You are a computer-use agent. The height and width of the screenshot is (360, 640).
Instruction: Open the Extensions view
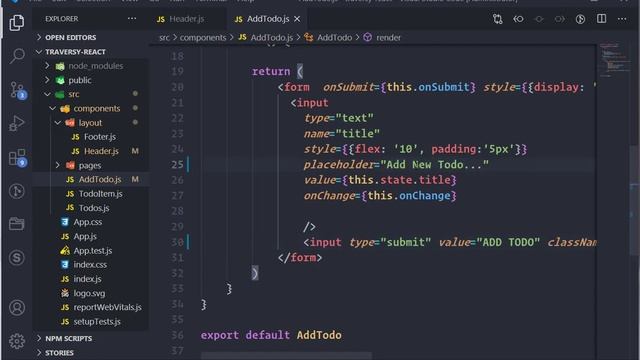coord(17,157)
